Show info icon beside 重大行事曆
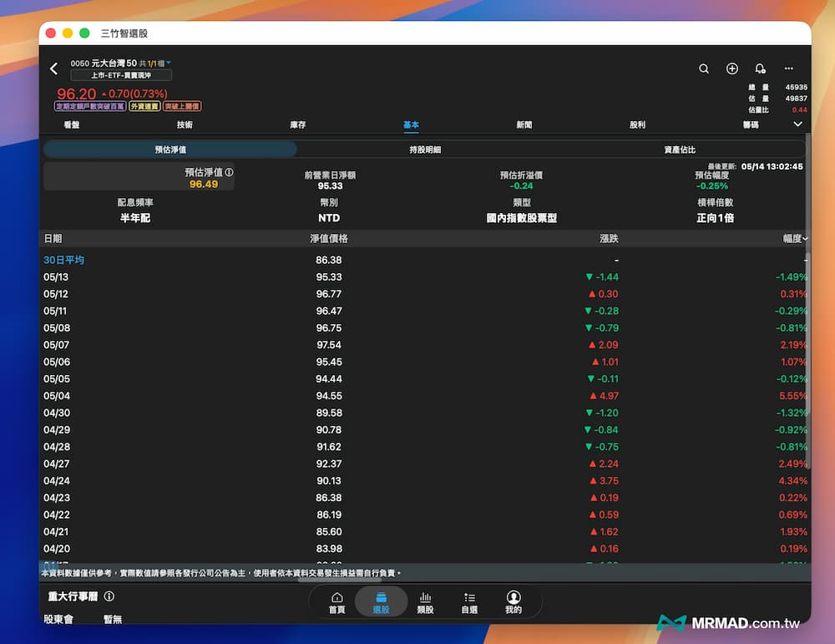The height and width of the screenshot is (644, 835). (x=109, y=596)
